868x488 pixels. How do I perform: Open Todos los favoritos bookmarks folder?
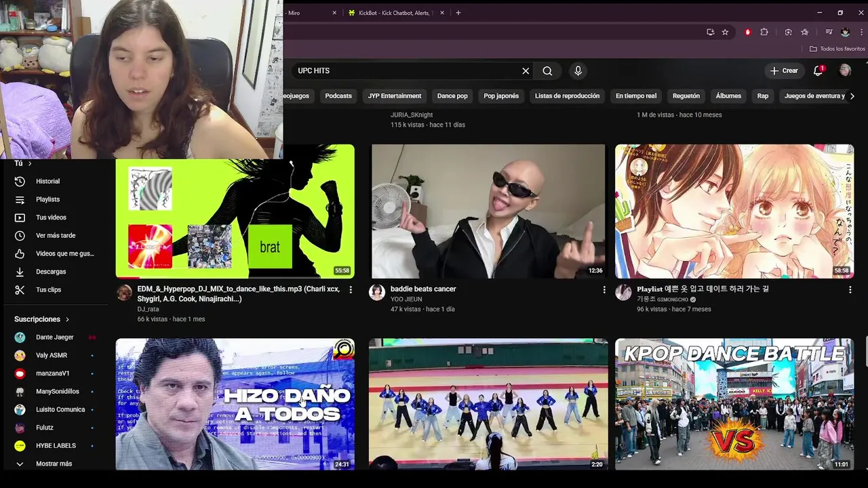click(x=837, y=49)
